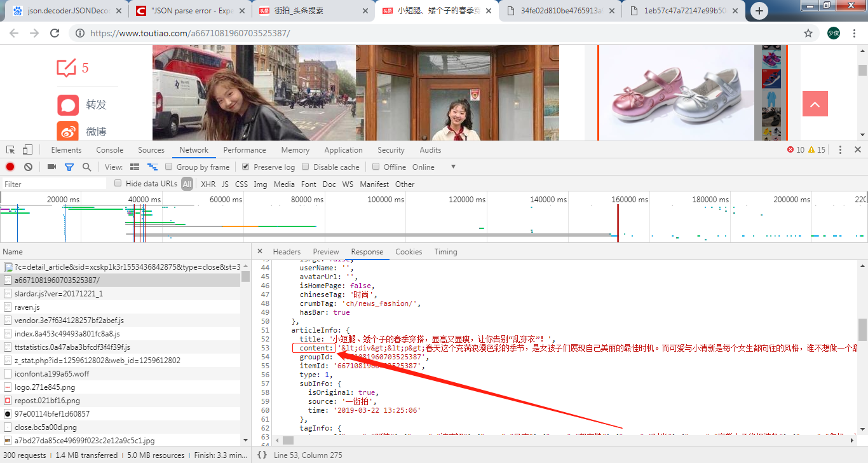868x463 pixels.
Task: Select the All filter type
Action: coord(187,184)
